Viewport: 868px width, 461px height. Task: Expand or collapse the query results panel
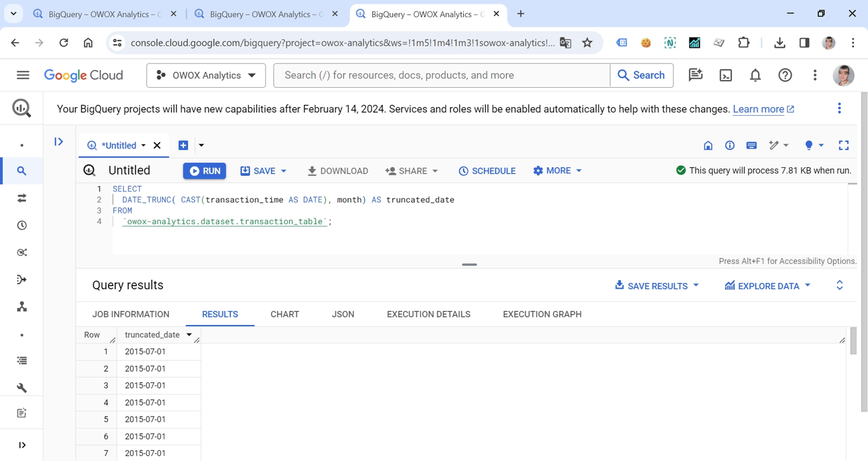coord(839,286)
